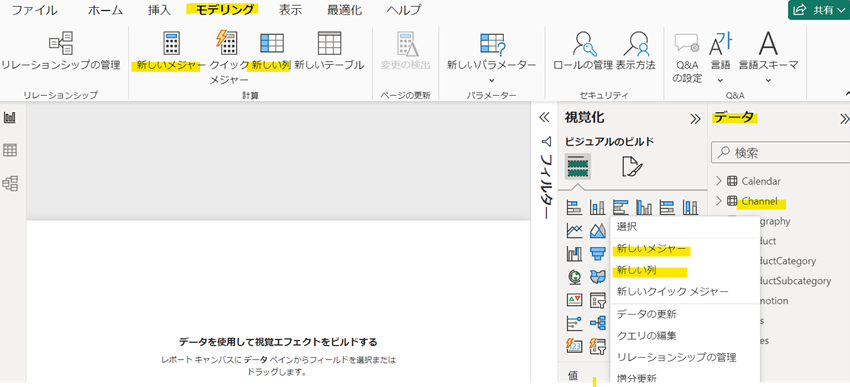
Task: Switch to Model view in left sidebar
Action: 10,183
